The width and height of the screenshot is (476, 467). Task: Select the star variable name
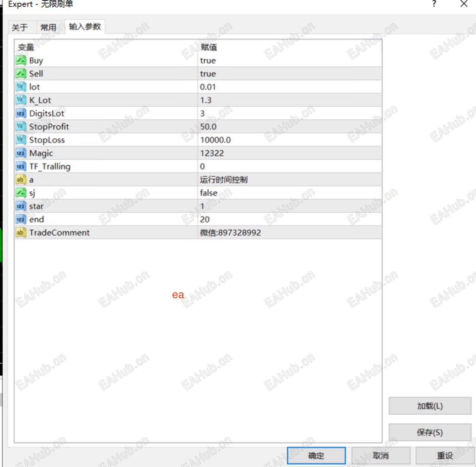pos(36,206)
